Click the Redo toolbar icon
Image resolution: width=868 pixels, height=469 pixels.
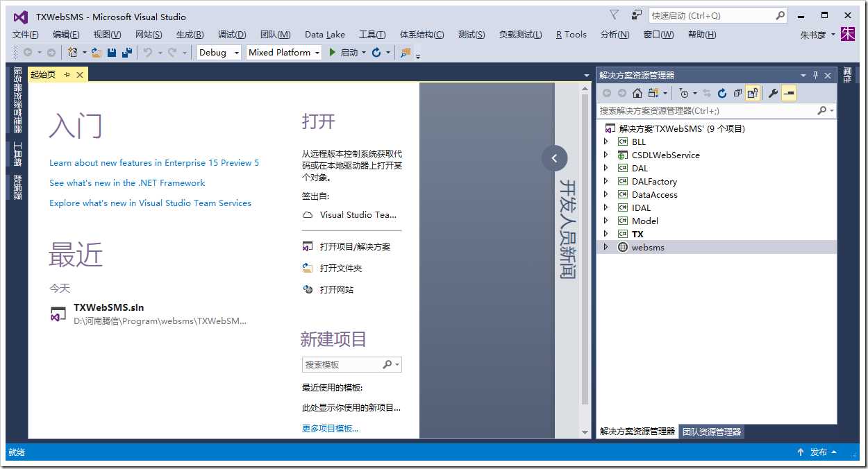[x=172, y=52]
